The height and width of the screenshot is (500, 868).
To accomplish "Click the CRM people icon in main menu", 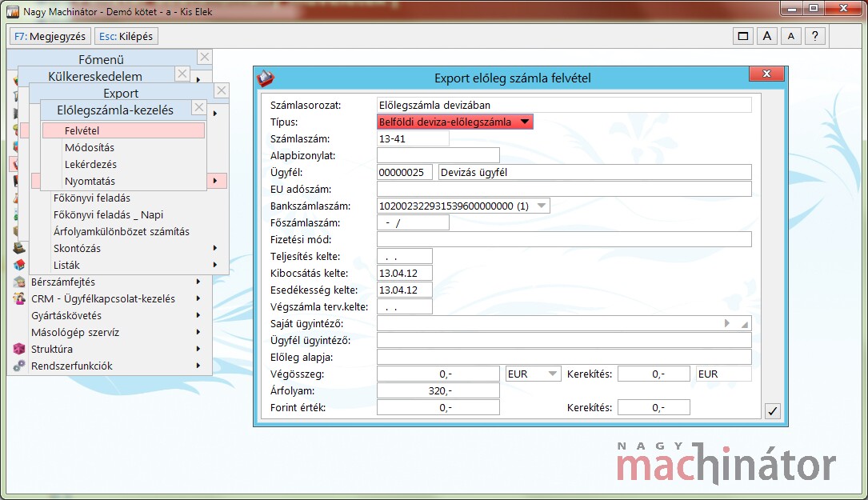I will [x=19, y=298].
